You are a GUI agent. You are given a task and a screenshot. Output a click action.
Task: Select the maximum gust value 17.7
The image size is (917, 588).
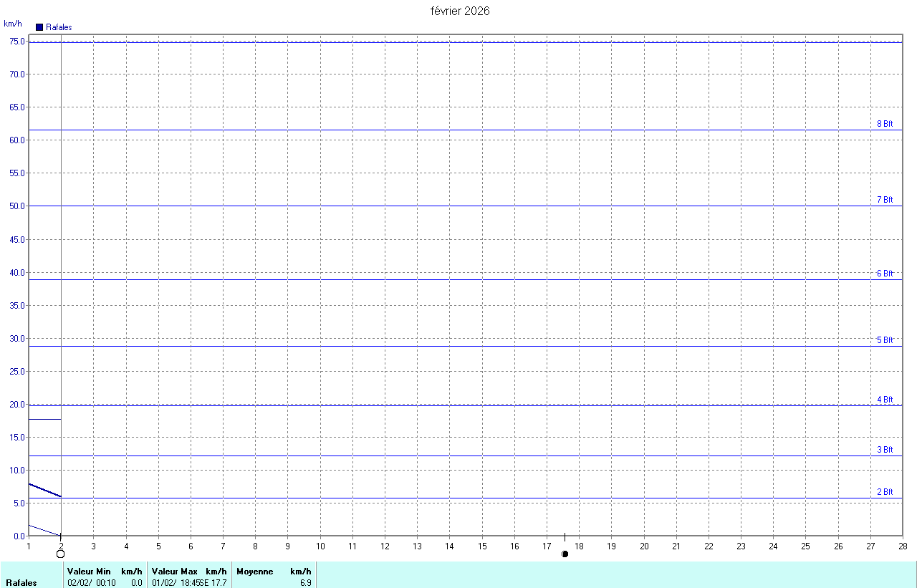[x=219, y=583]
